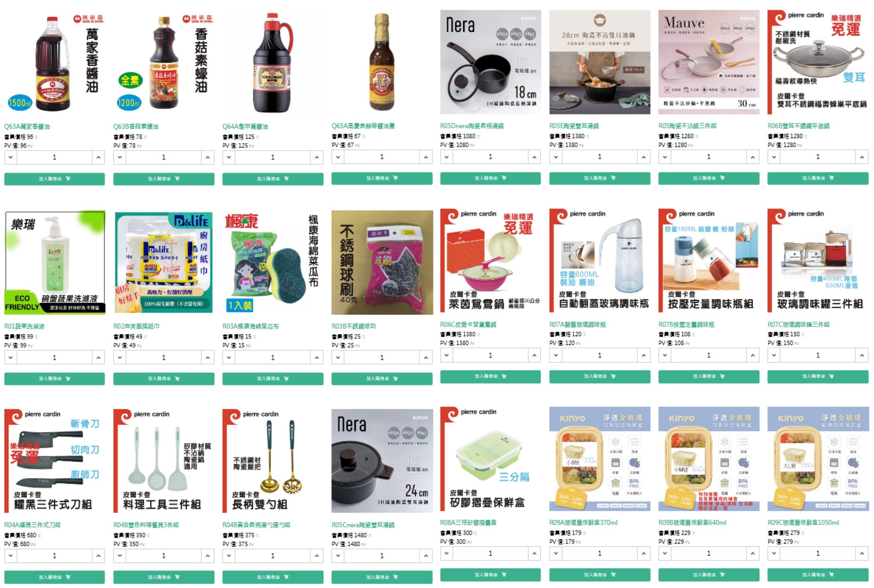Click quantity field for R03B steel ball brush
This screenshot has height=588, width=874.
tap(382, 358)
